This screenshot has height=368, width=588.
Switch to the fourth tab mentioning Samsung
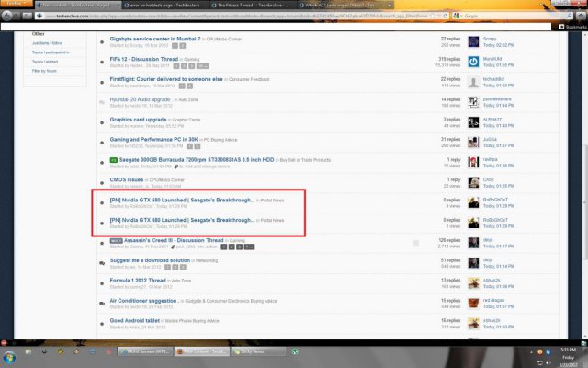(x=341, y=6)
